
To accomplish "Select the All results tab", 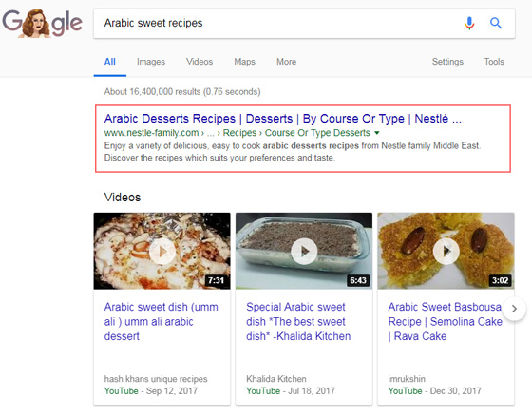I will pos(110,62).
